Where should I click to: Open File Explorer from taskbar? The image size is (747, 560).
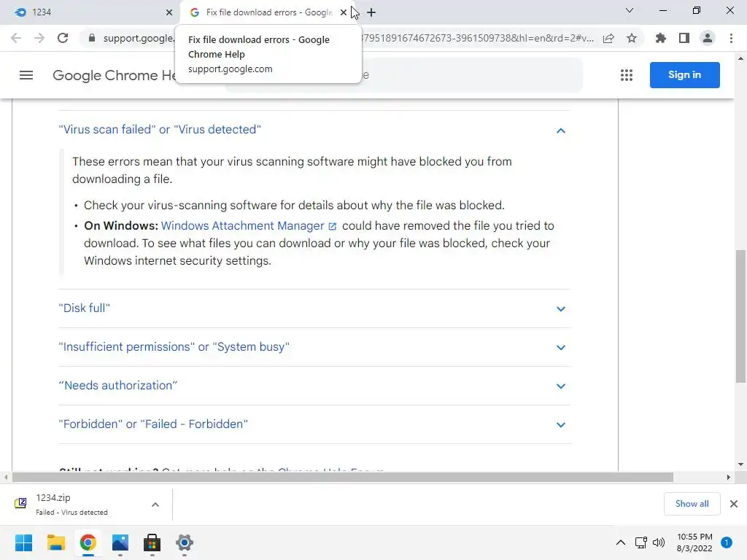coord(55,542)
